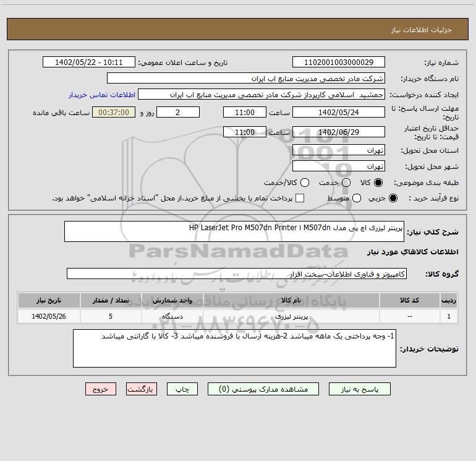Click the کد کالا column header
The image size is (476, 461).
click(409, 300)
